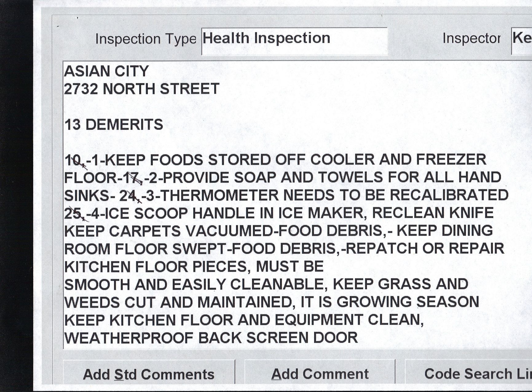Click the Inspection Type field showing Health Inspection
The image size is (532, 392).
[x=294, y=41]
